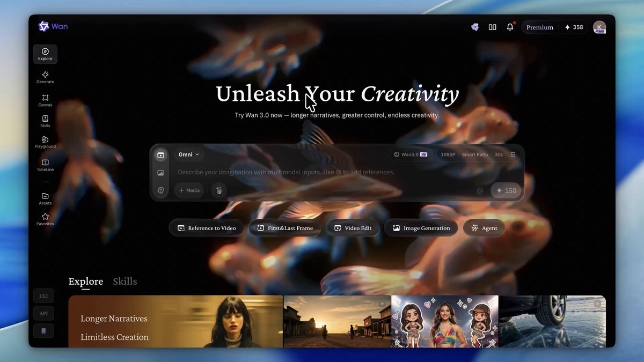
Task: Select the image mode icon in prompt box
Action: tap(160, 173)
